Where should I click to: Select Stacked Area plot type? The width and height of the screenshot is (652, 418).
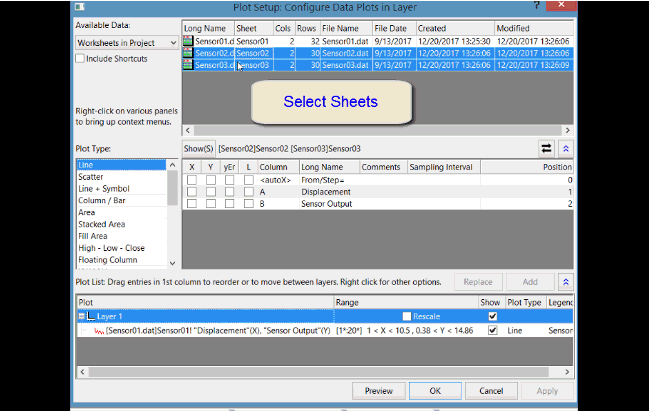pos(121,224)
